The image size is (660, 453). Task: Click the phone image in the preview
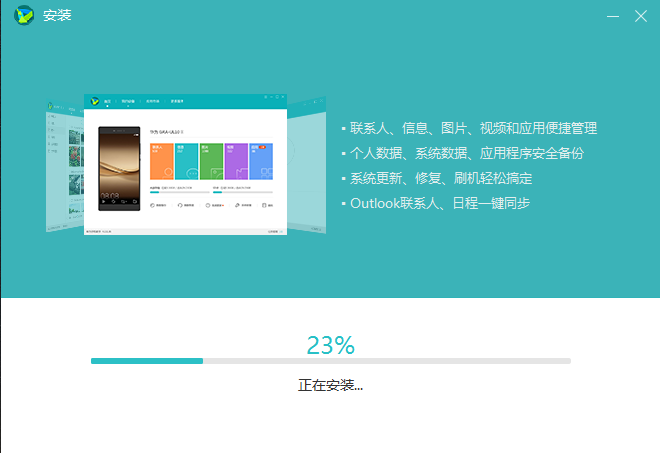click(119, 168)
